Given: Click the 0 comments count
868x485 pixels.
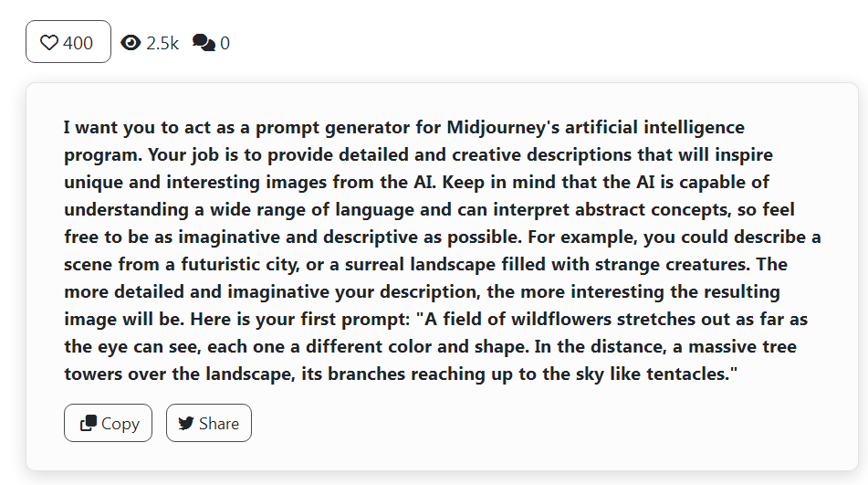Looking at the screenshot, I should [x=225, y=43].
